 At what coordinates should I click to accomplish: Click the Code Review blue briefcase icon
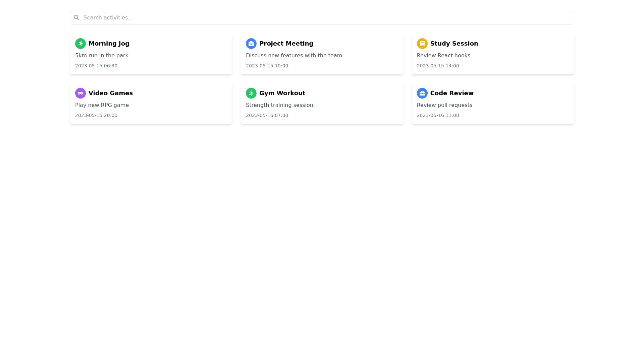422,93
